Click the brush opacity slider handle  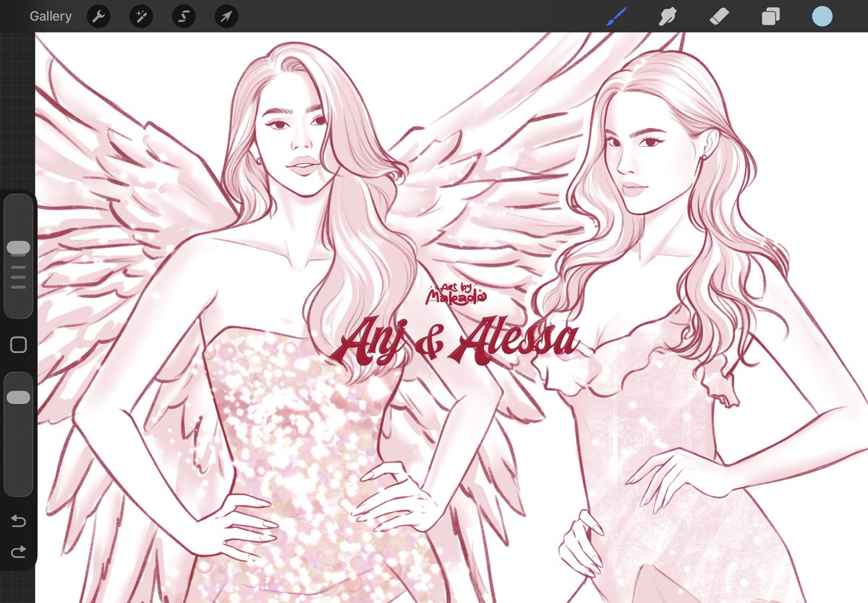coord(18,398)
